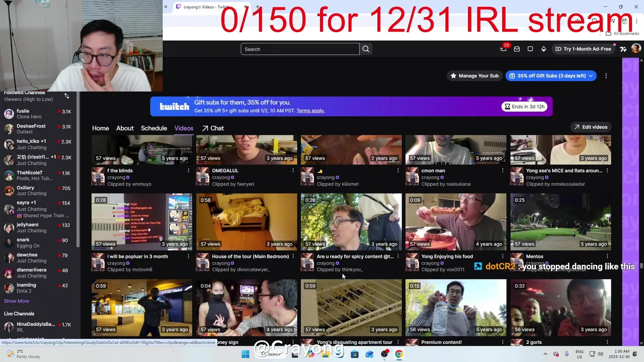Click TheNicoleT avatar in sidebar

(x=9, y=175)
